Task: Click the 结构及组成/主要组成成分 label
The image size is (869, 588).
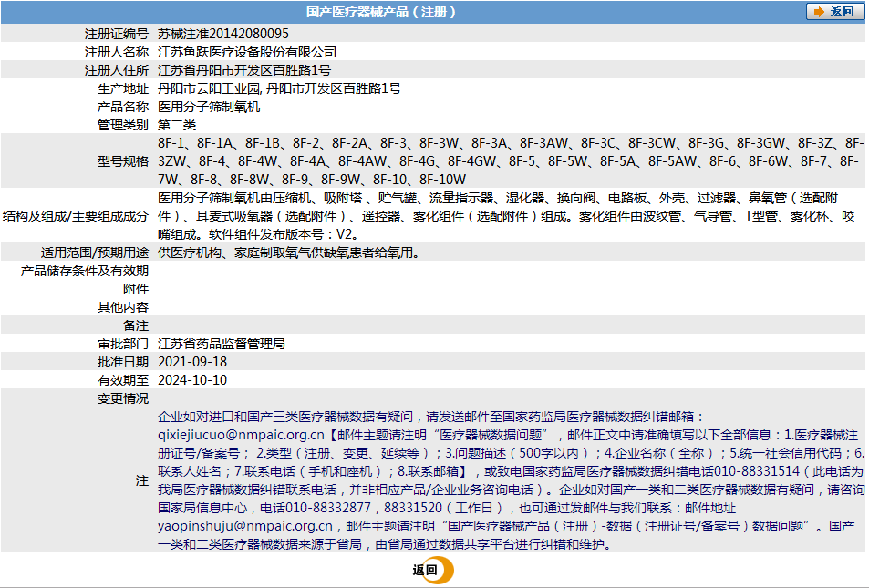Action: (x=76, y=216)
